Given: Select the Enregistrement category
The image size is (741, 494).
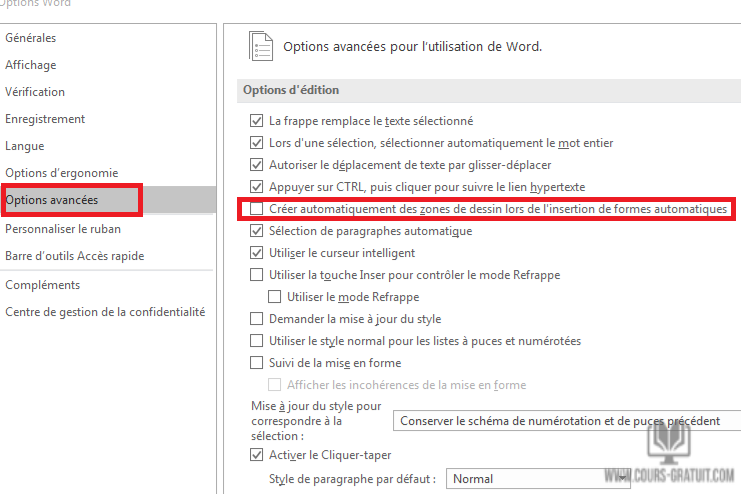Looking at the screenshot, I should tap(45, 119).
